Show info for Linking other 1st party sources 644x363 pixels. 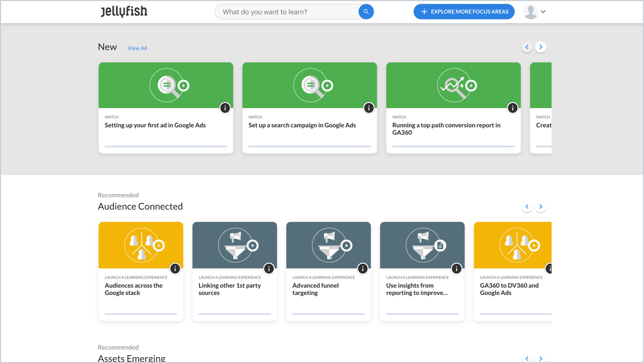coord(269,268)
